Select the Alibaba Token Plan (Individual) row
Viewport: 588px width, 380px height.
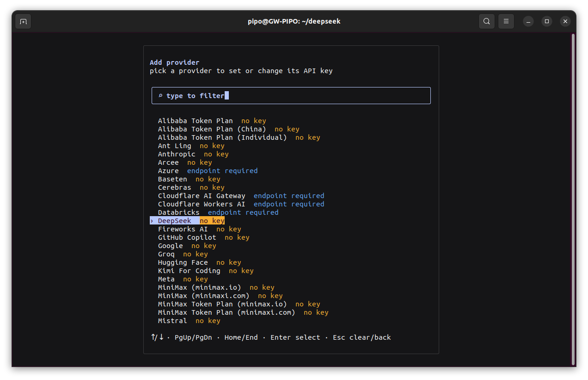click(239, 137)
